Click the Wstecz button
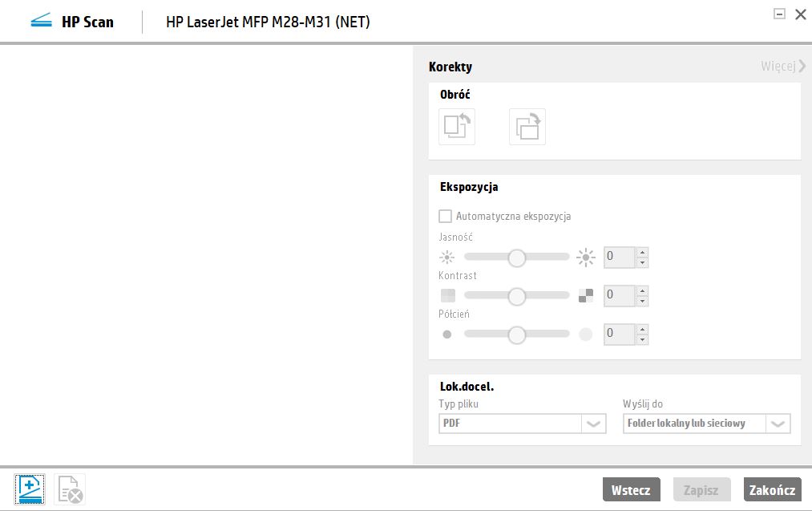This screenshot has width=812, height=511. [632, 489]
